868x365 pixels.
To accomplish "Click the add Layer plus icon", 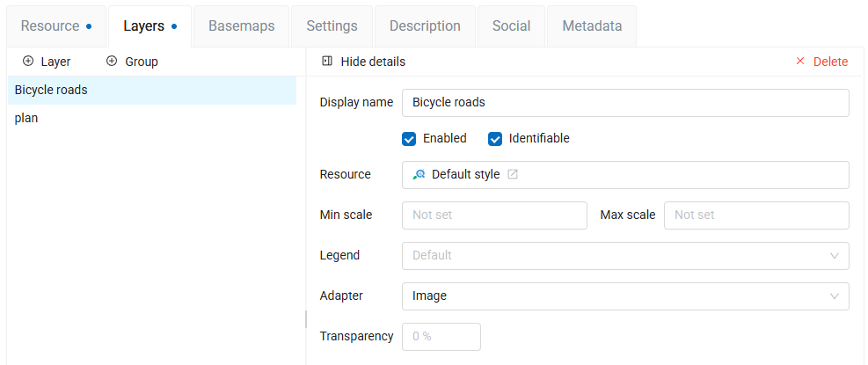I will 28,62.
